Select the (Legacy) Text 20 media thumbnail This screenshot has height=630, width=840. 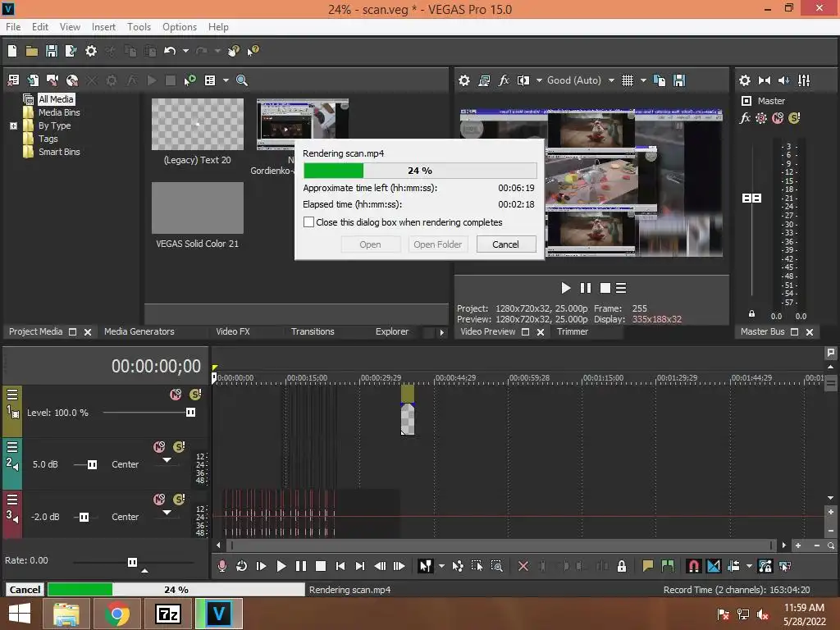(197, 125)
